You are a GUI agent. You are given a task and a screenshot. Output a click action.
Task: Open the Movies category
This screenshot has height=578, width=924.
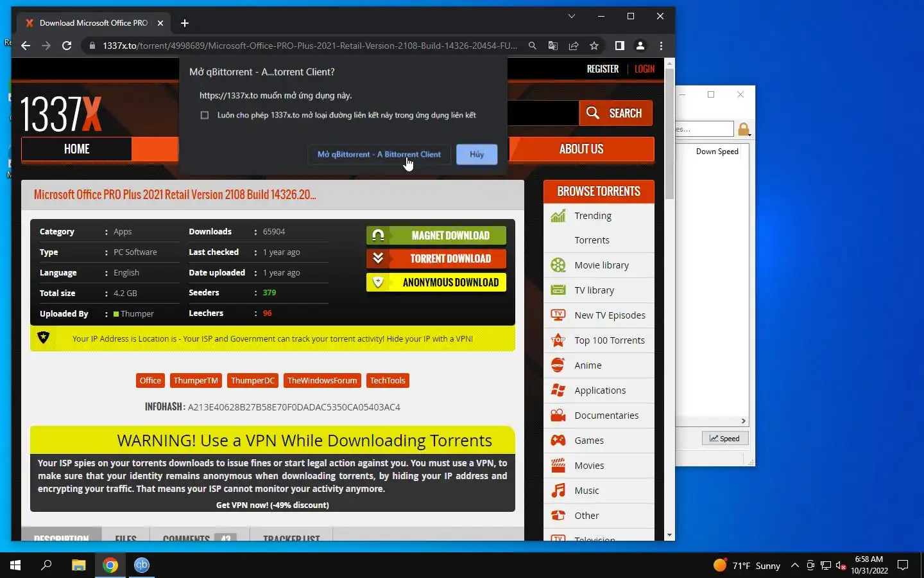(x=599, y=466)
